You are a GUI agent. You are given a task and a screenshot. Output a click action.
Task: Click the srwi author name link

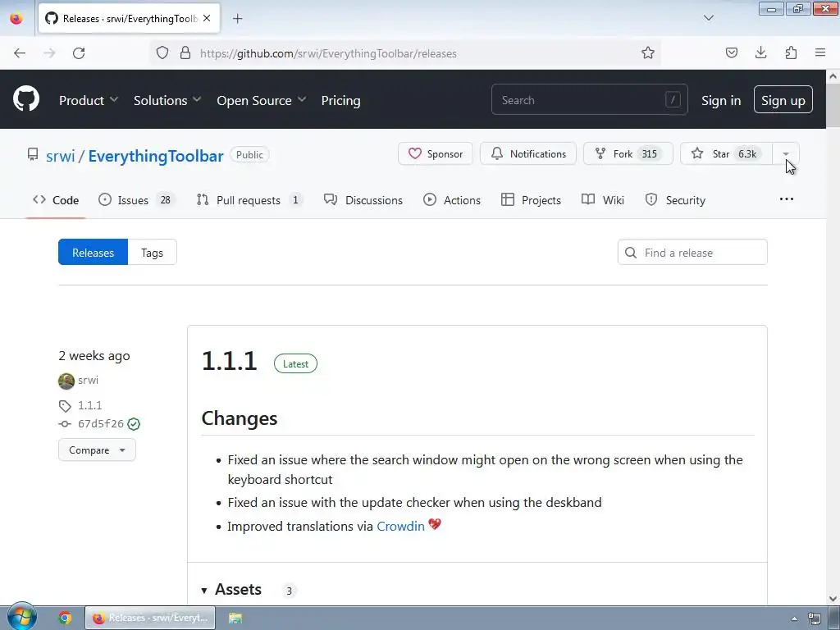pyautogui.click(x=89, y=380)
